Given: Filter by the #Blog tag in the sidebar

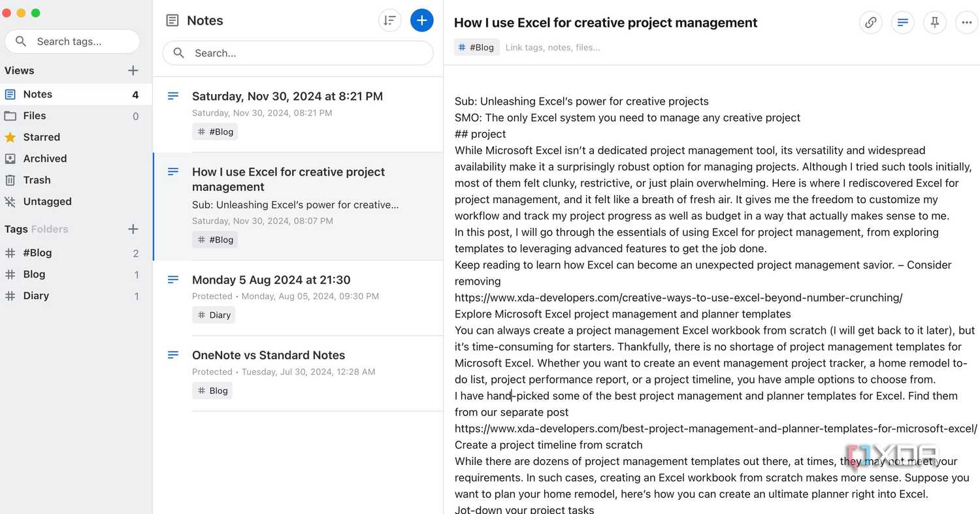Looking at the screenshot, I should pos(76,253).
